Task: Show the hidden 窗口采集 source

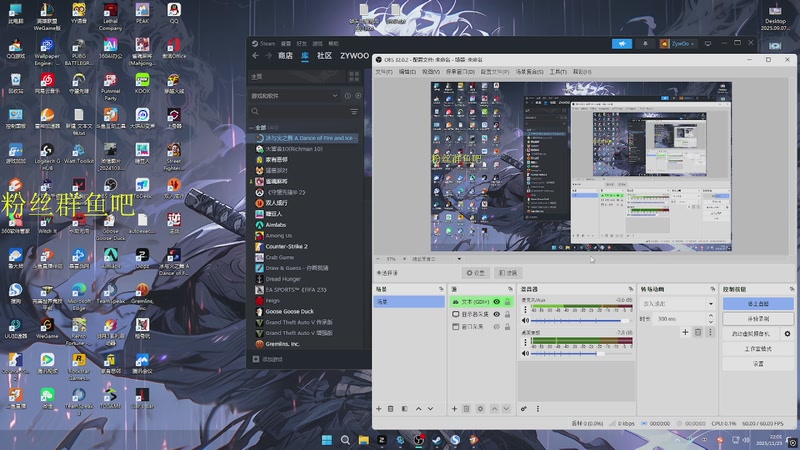Action: [496, 327]
